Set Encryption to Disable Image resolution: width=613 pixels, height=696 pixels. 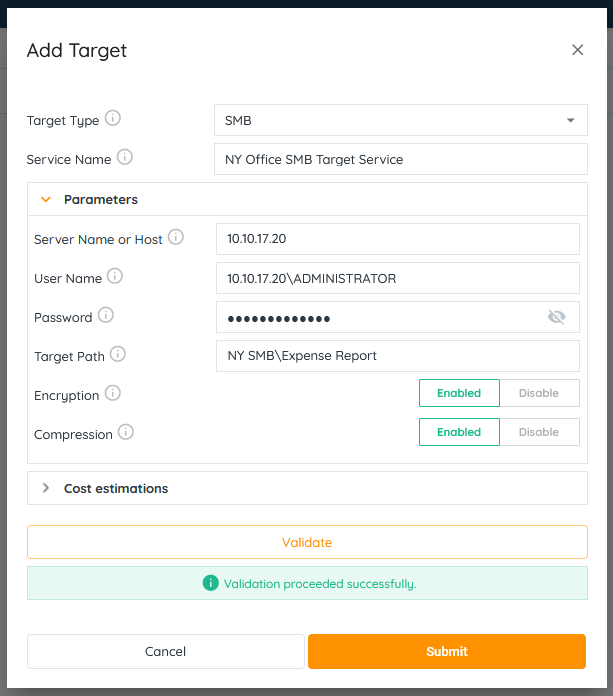pyautogui.click(x=539, y=393)
